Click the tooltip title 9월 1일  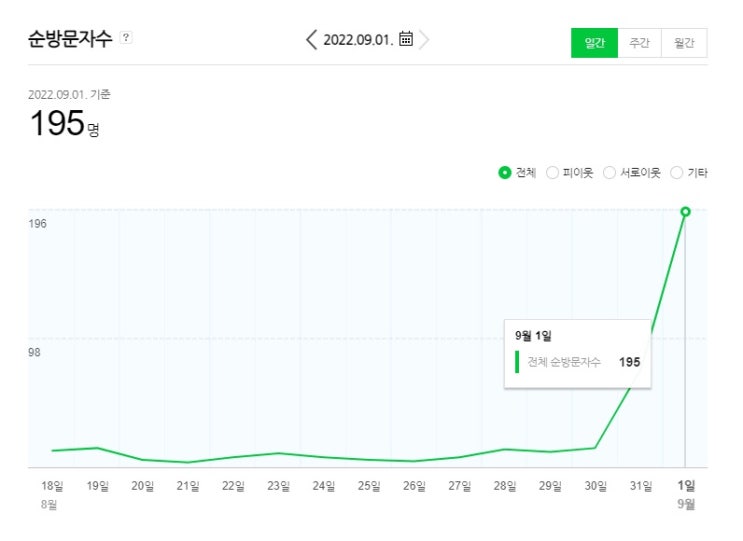click(533, 336)
